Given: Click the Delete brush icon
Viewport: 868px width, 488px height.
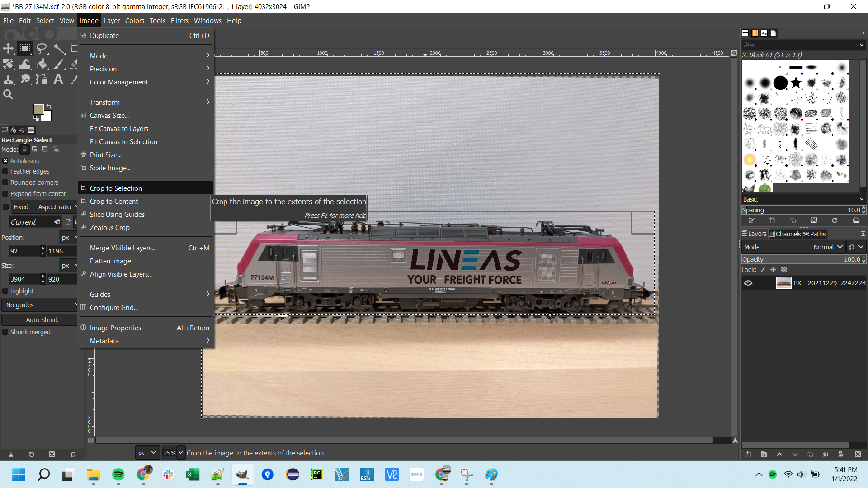Looking at the screenshot, I should point(814,221).
